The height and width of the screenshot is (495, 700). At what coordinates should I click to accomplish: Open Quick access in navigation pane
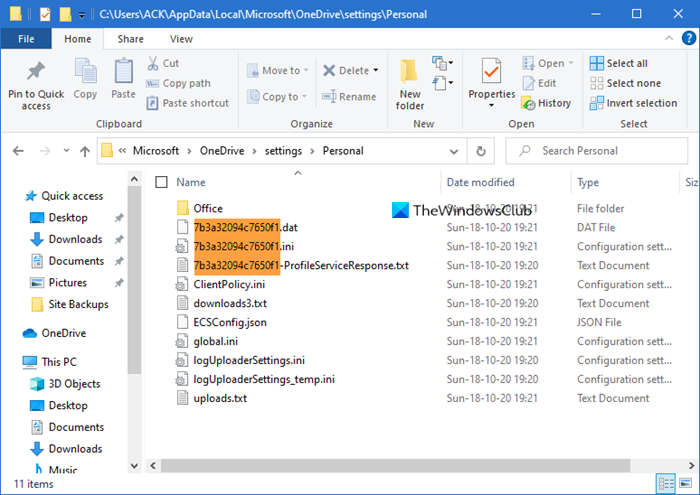[72, 196]
